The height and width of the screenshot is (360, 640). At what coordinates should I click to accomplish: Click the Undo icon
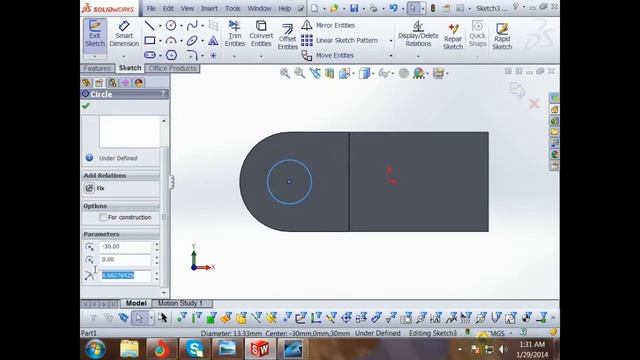[393, 8]
